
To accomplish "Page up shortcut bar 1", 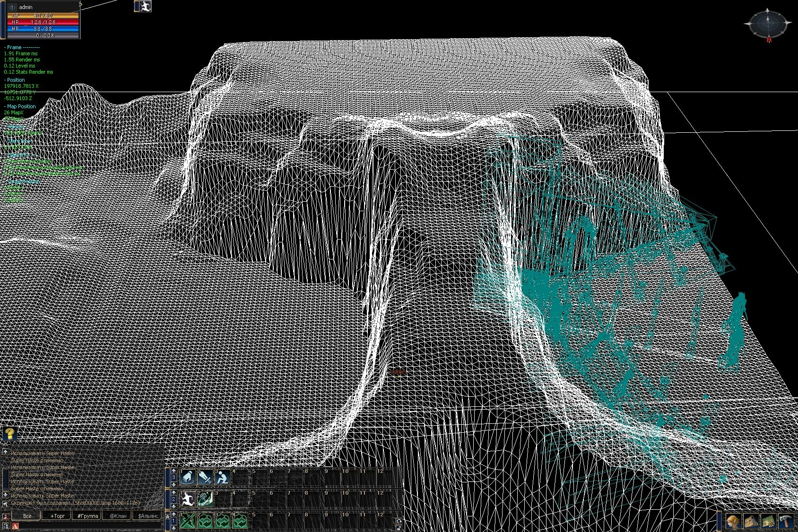I will 174,514.
